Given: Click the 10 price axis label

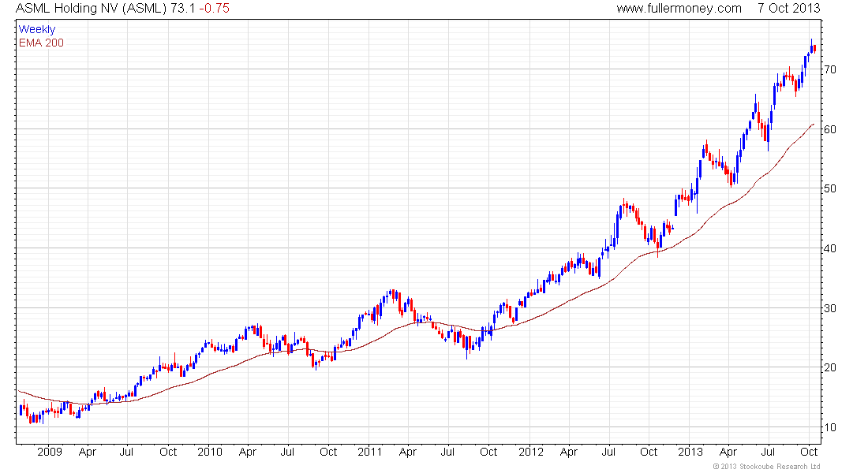Looking at the screenshot, I should (x=830, y=427).
